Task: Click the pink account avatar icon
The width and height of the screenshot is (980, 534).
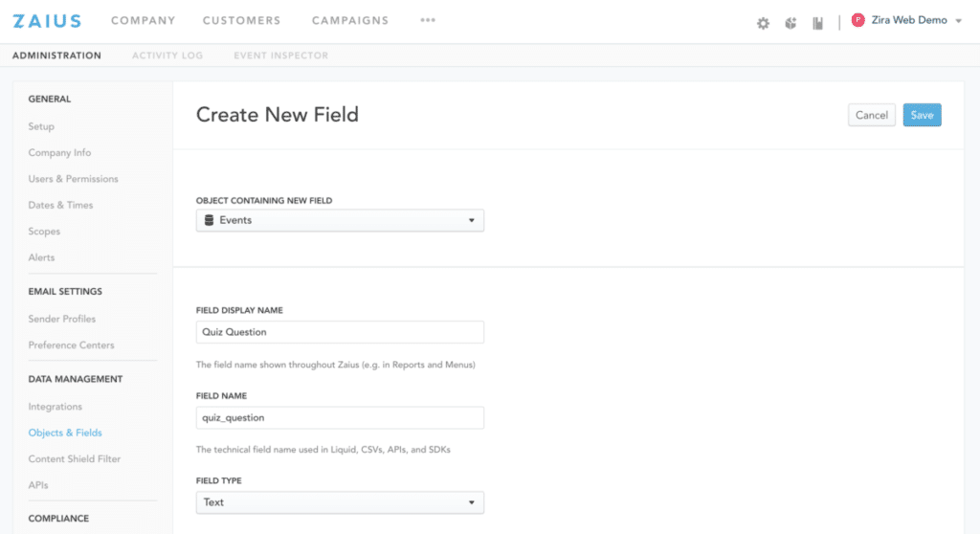Action: tap(857, 20)
